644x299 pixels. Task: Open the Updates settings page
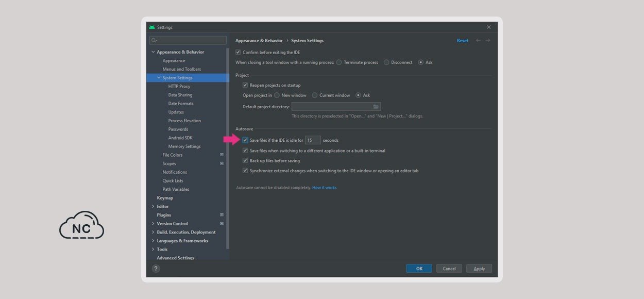176,112
